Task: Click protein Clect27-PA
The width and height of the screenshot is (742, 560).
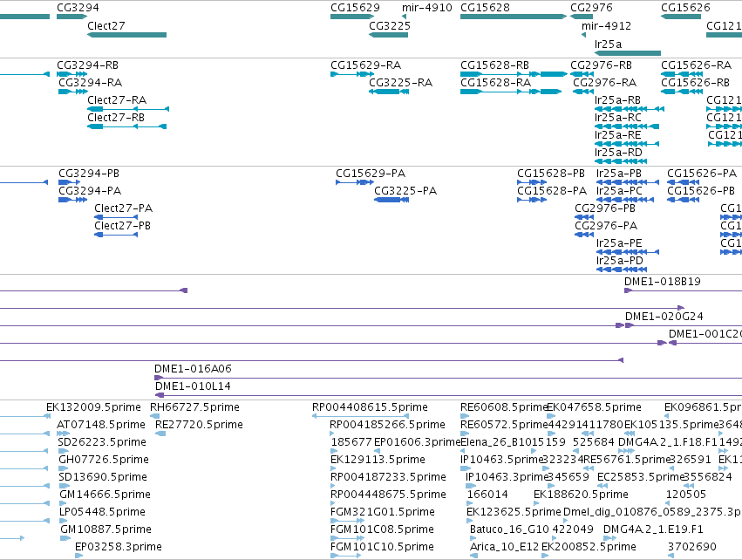Action: pos(124,208)
